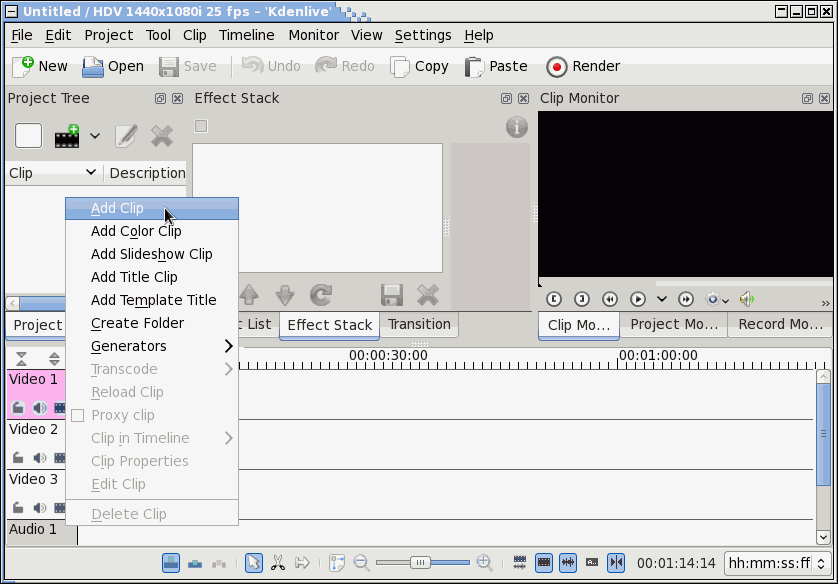Click the save effect floppy disk icon
The width and height of the screenshot is (838, 584).
pos(392,295)
